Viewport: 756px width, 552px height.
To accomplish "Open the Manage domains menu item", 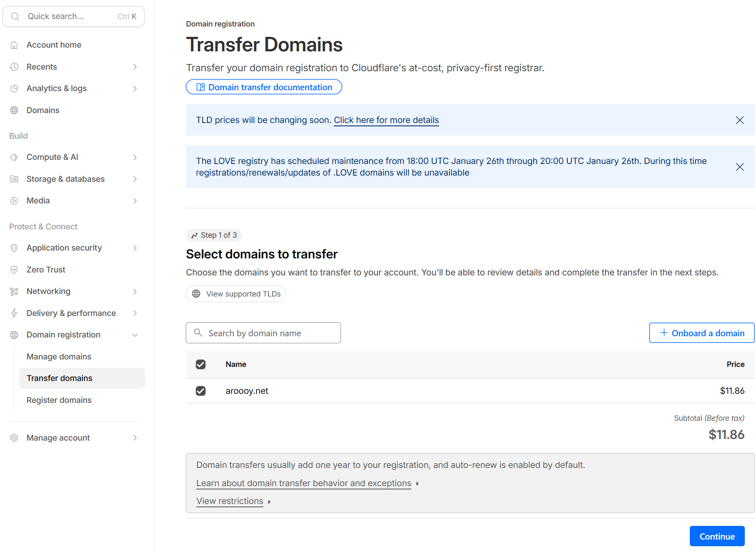I will (59, 357).
